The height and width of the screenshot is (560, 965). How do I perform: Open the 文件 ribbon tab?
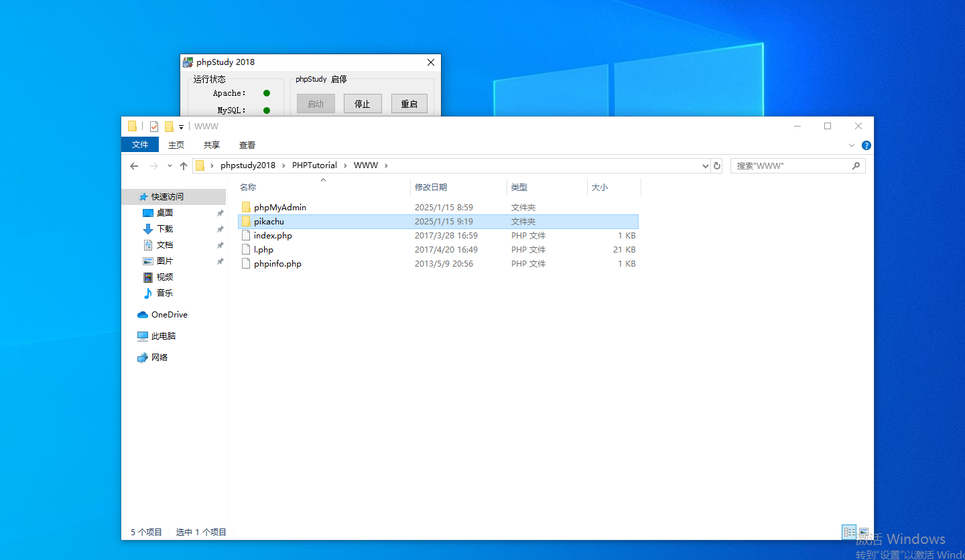tap(140, 145)
